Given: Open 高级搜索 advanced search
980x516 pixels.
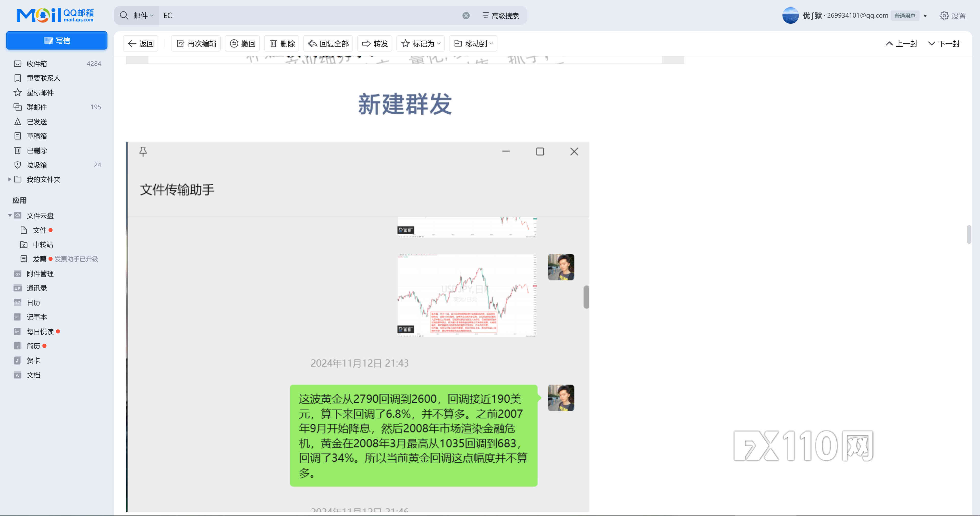Looking at the screenshot, I should click(500, 16).
